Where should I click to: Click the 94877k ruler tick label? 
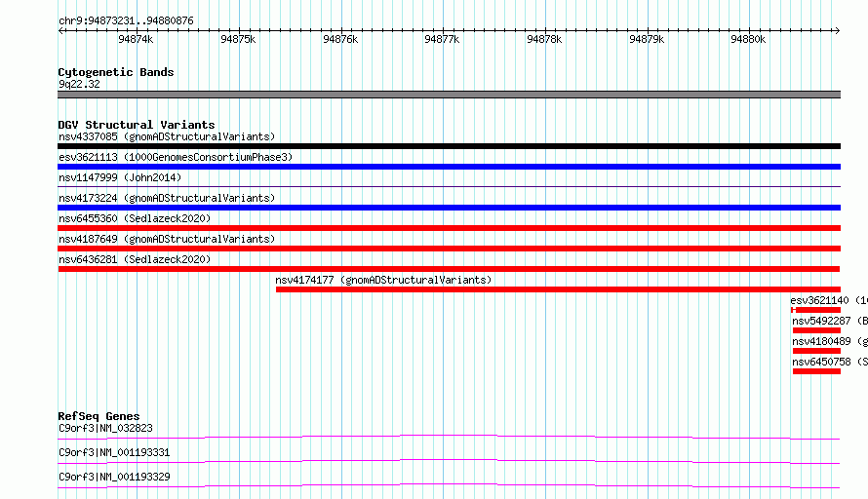point(442,39)
